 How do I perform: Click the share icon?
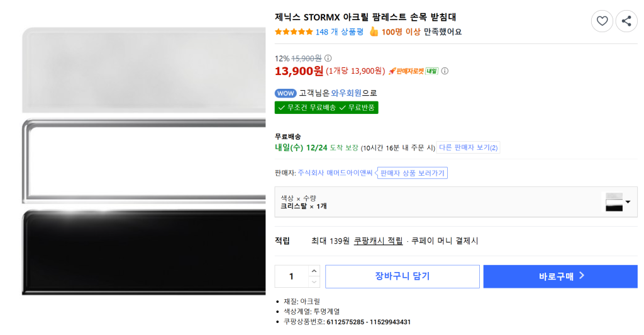point(626,21)
